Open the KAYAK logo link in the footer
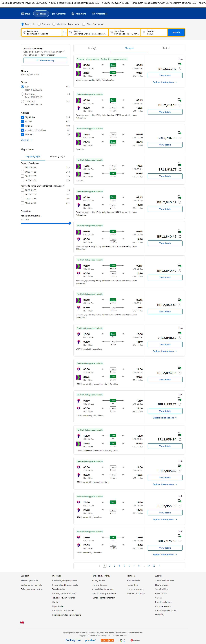Screen dimensions: 206x644 pos(107,640)
